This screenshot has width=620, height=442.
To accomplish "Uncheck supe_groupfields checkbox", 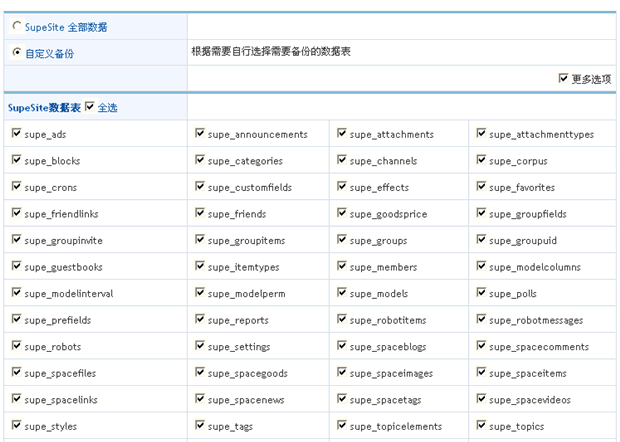I will click(x=481, y=212).
